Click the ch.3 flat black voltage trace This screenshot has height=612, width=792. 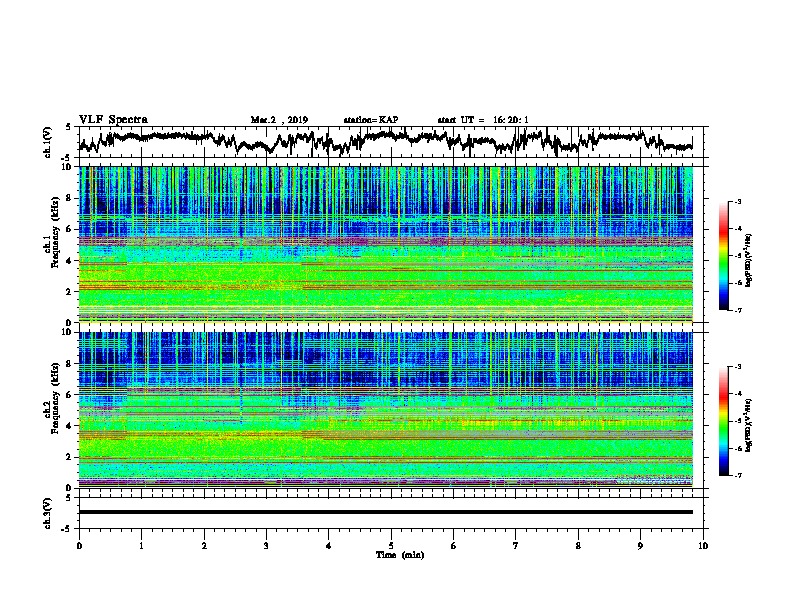tap(385, 512)
